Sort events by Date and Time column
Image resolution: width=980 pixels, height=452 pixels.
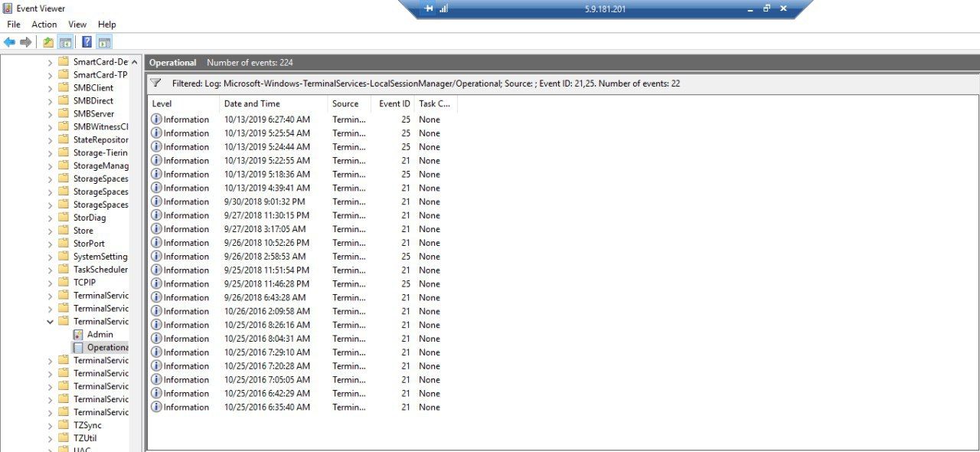[x=252, y=103]
